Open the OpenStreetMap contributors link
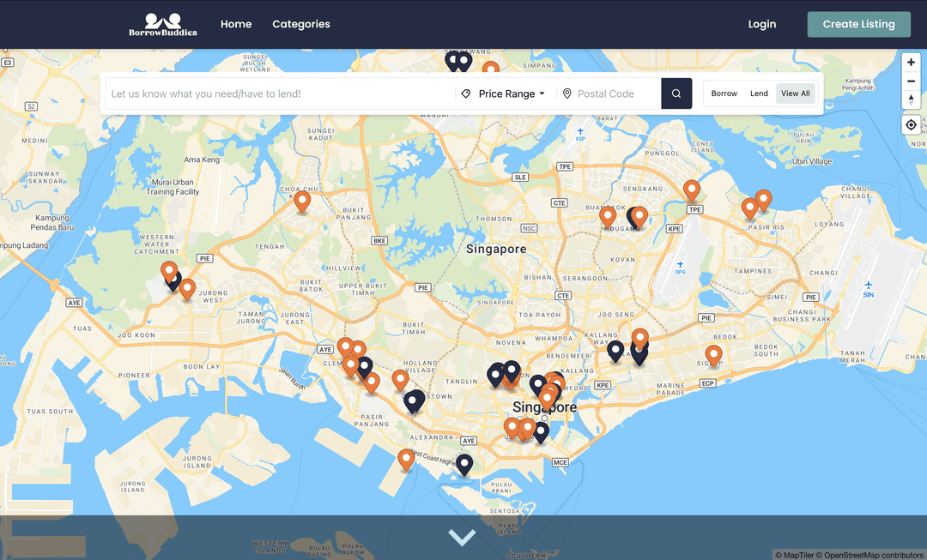 tap(871, 555)
